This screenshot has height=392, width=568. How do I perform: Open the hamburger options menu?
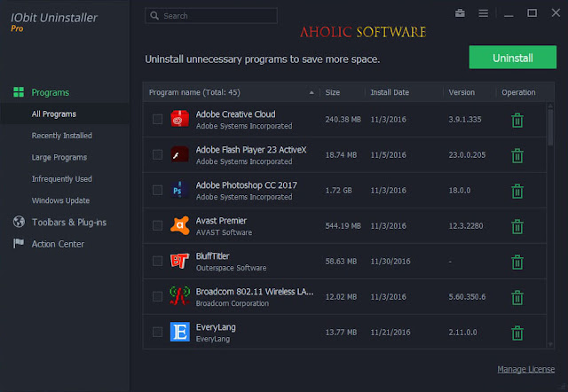tap(483, 13)
